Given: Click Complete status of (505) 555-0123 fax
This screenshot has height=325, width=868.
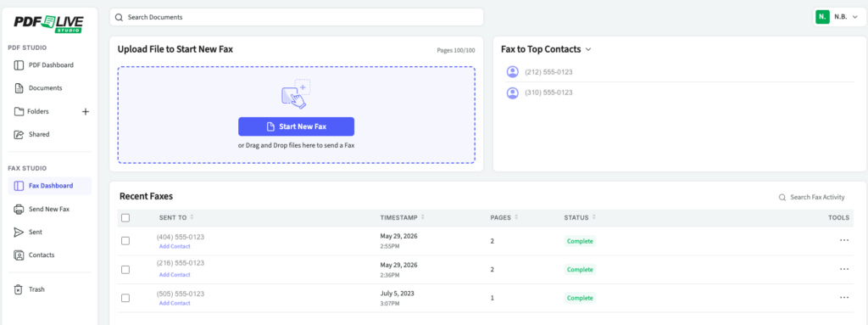Looking at the screenshot, I should coord(580,298).
